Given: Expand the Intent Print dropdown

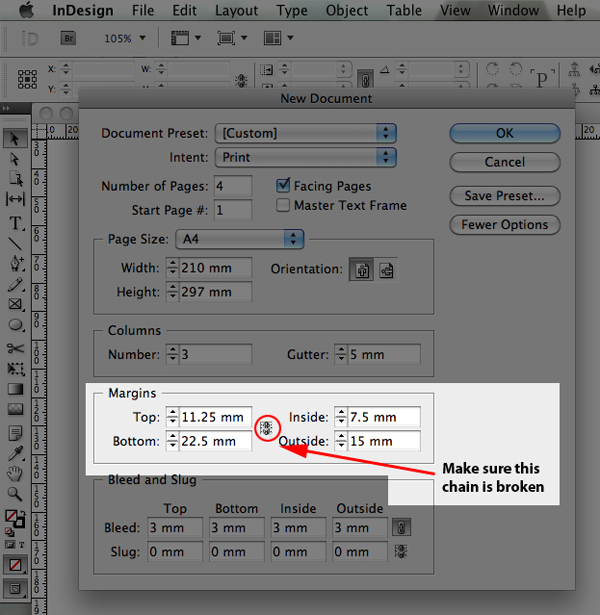Looking at the screenshot, I should click(306, 157).
